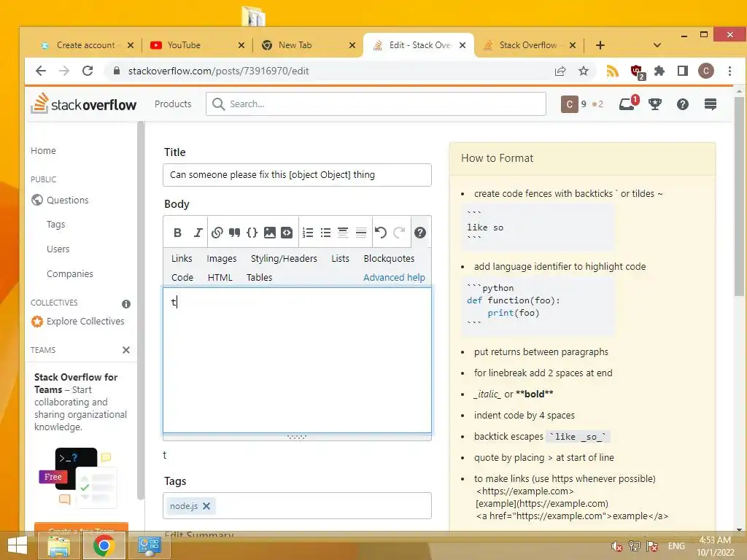Redo the edit in the editor toolbar
Screen dimensions: 747x560
[399, 233]
